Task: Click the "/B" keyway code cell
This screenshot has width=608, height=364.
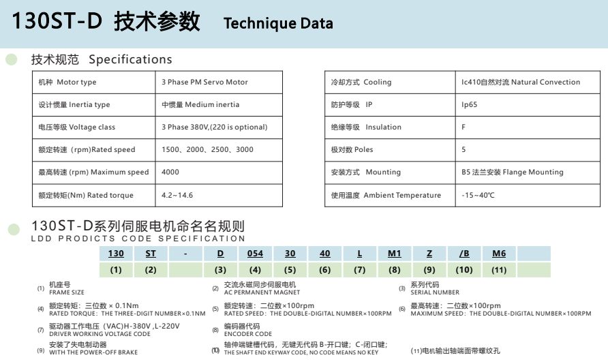Action: (464, 254)
